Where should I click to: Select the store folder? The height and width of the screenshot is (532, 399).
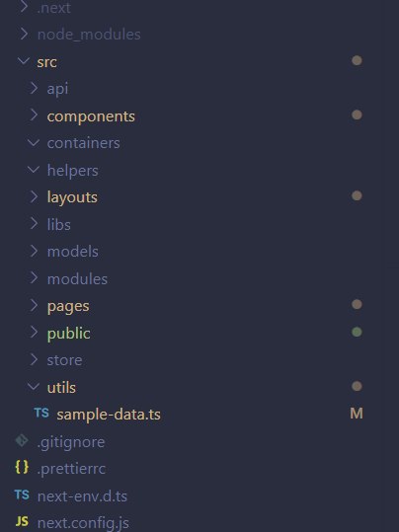[x=64, y=360]
